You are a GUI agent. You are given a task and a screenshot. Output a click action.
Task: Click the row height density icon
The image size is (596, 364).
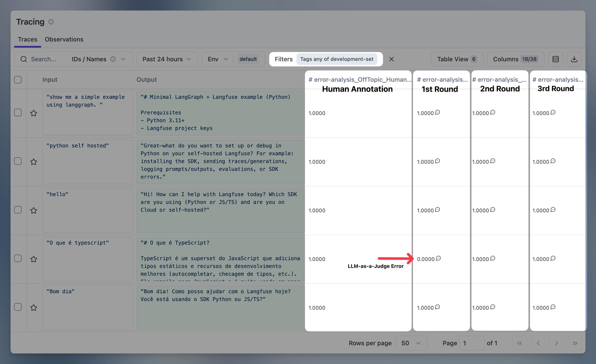point(556,59)
